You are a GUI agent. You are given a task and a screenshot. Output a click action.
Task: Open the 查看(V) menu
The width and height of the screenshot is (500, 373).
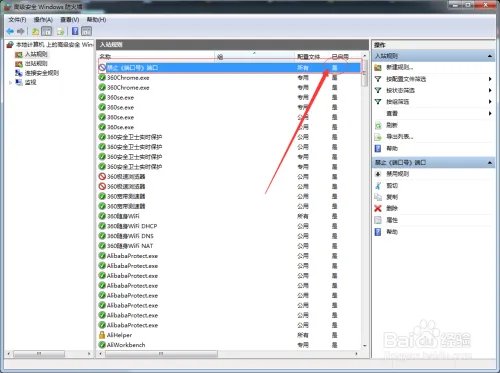tap(70, 20)
